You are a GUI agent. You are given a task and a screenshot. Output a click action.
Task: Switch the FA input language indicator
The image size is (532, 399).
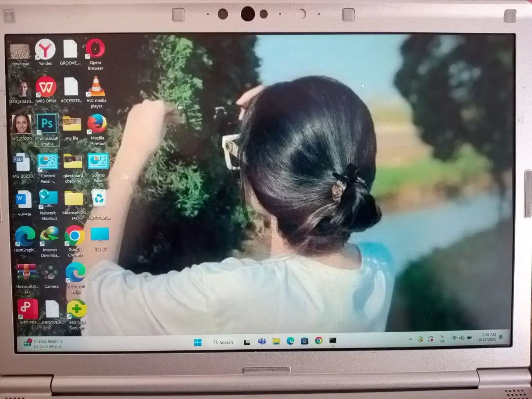(x=442, y=339)
